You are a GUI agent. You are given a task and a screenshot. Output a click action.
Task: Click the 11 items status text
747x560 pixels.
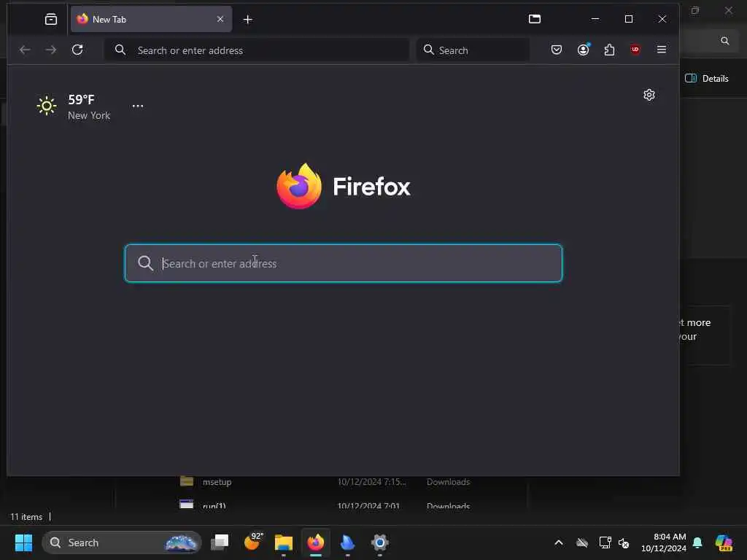[x=26, y=517]
